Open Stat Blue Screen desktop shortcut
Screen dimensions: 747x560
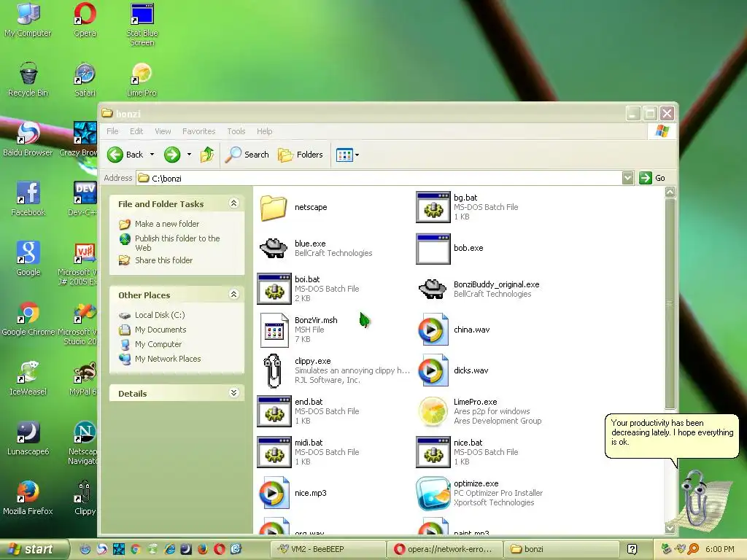142,25
